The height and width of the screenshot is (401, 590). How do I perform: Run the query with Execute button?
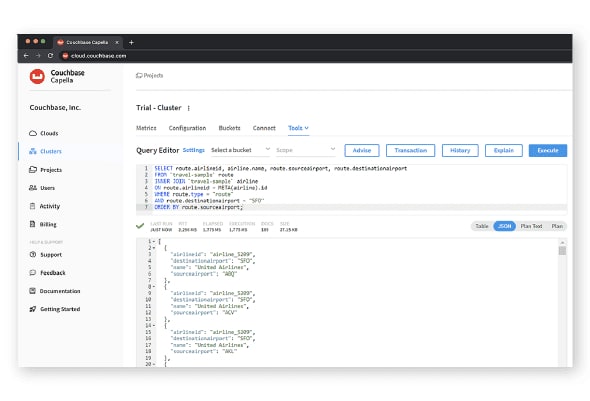(548, 150)
